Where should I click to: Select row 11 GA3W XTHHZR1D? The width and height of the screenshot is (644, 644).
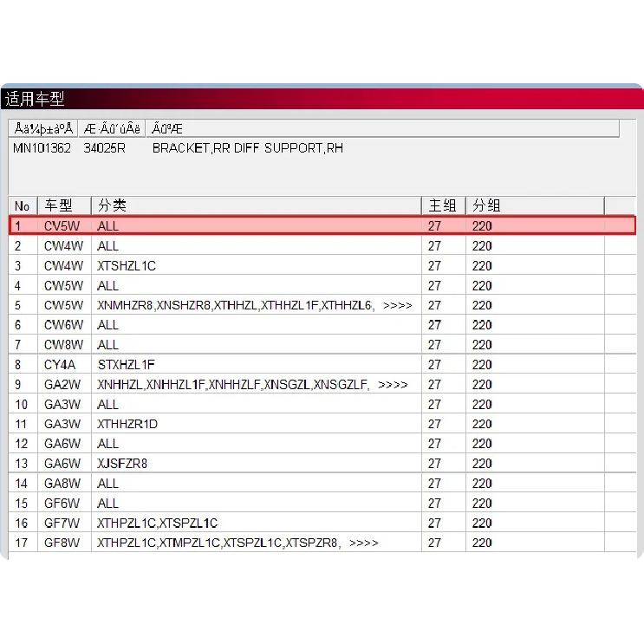(322, 424)
